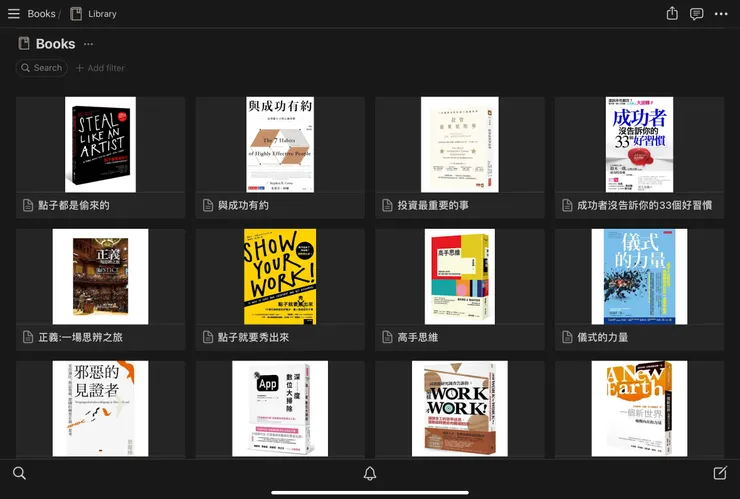Click the book icon beside Books heading

24,43
